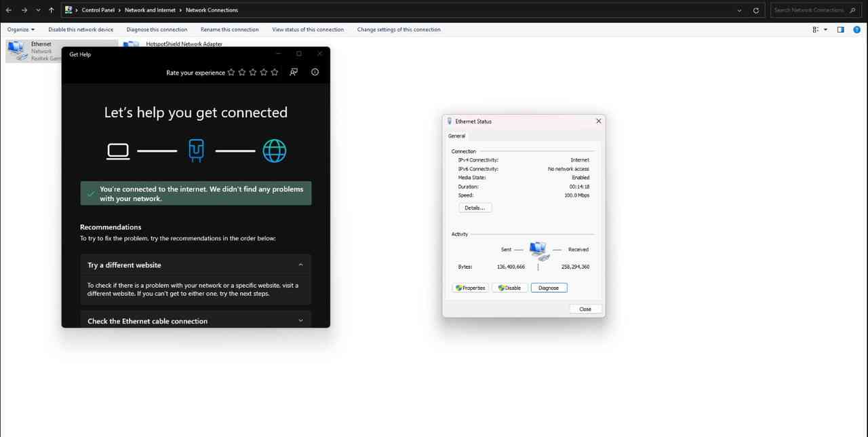This screenshot has height=437, width=868.
Task: Click 'Disable this network device' command
Action: click(81, 30)
